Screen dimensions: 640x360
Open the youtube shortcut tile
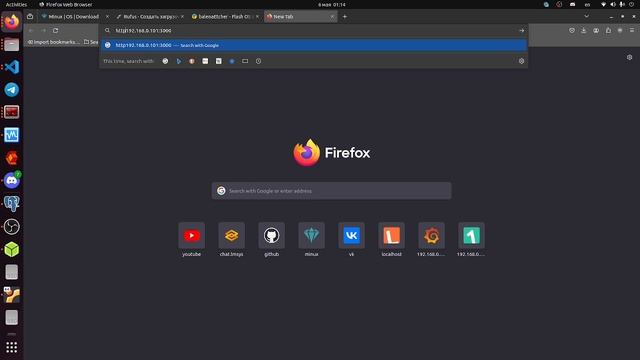pyautogui.click(x=191, y=240)
